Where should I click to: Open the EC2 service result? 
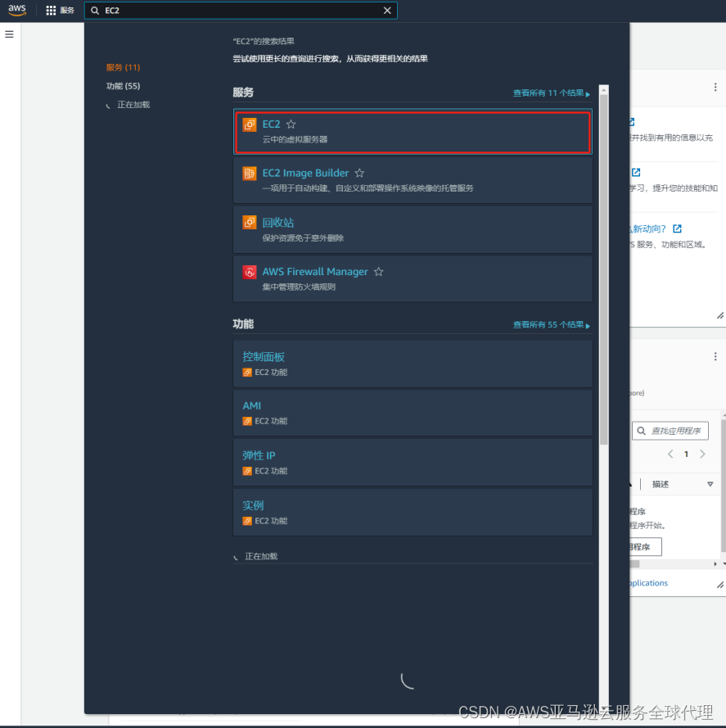(413, 131)
